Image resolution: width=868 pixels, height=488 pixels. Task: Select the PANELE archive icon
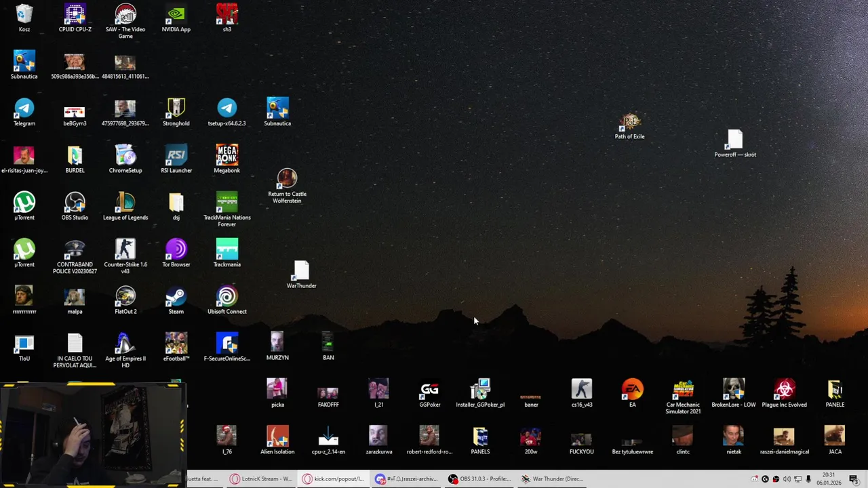[835, 393]
